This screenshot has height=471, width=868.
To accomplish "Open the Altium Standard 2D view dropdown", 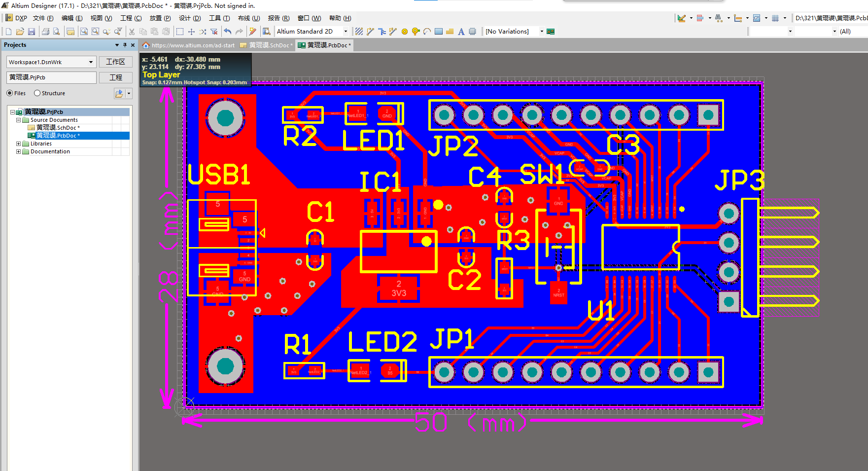I will point(346,32).
